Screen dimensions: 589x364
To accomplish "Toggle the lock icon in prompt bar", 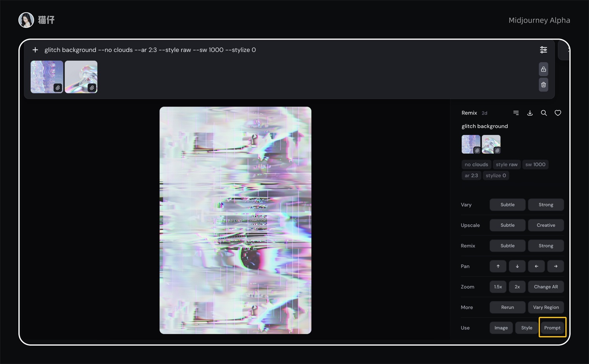I will point(543,69).
